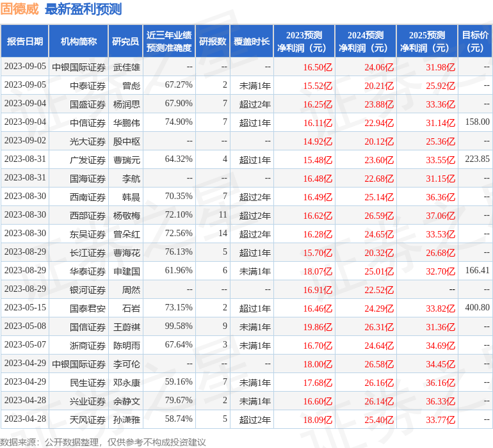Click researcher name 石岩
Image resolution: width=493 pixels, height=448 pixels.
point(131,308)
